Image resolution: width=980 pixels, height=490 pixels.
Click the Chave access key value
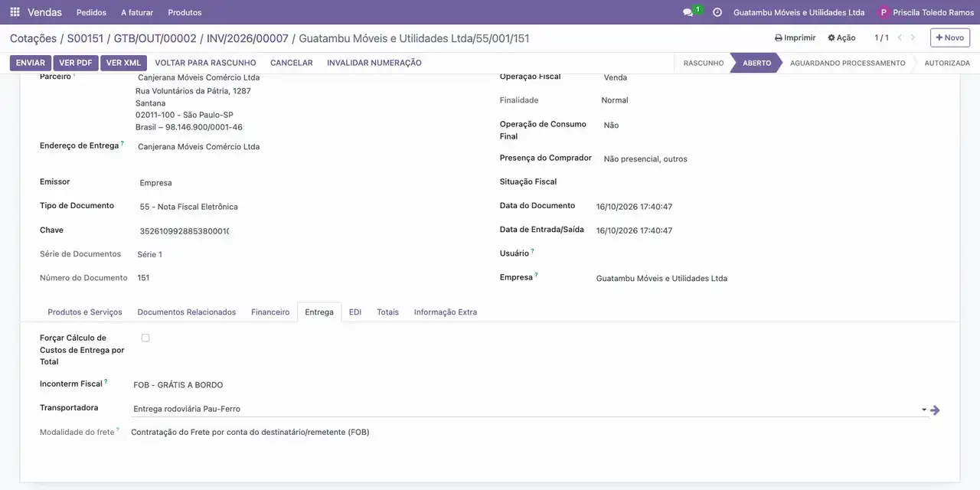point(185,230)
